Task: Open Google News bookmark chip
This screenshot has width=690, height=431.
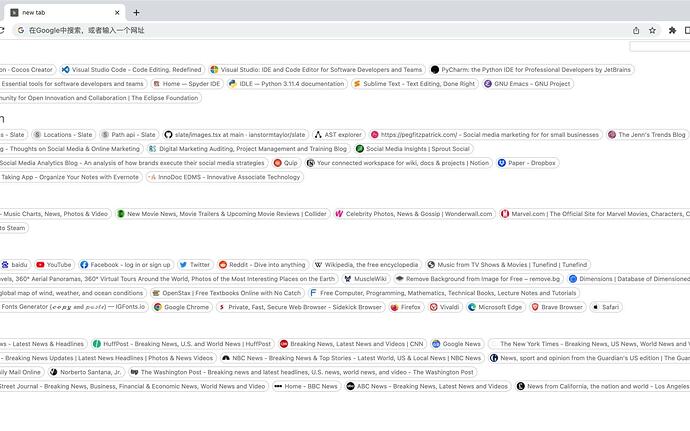Action: 457,344
